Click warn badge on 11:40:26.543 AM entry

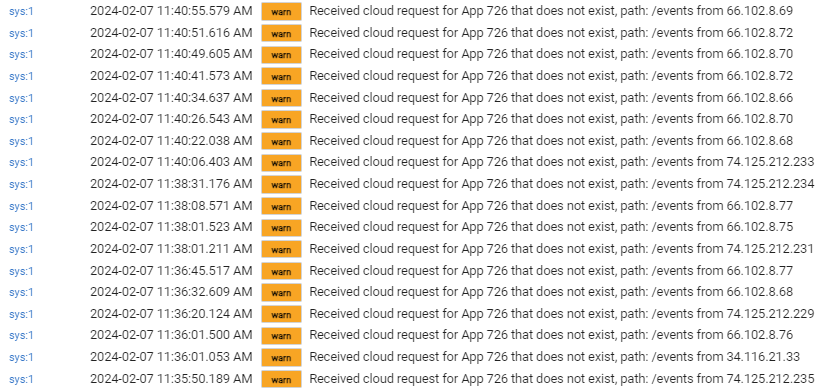[x=281, y=120]
